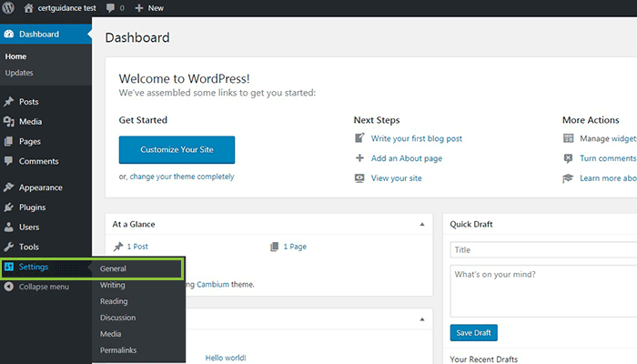Click the pages icon beside 1 Page

(x=275, y=247)
